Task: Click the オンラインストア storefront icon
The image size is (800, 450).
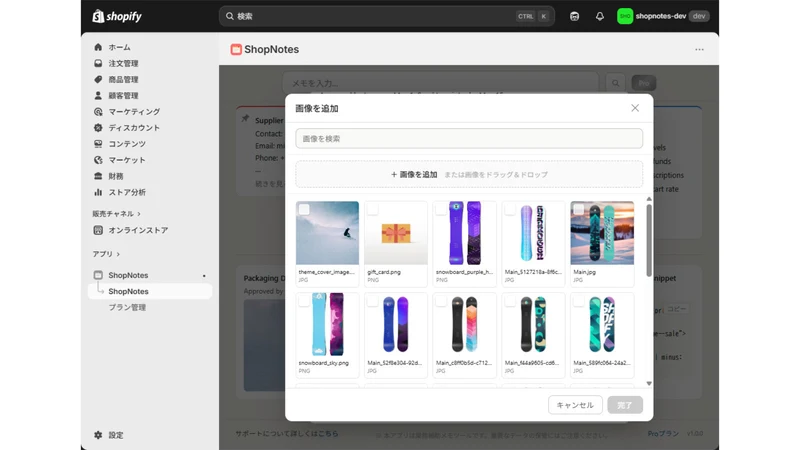Action: (x=98, y=230)
